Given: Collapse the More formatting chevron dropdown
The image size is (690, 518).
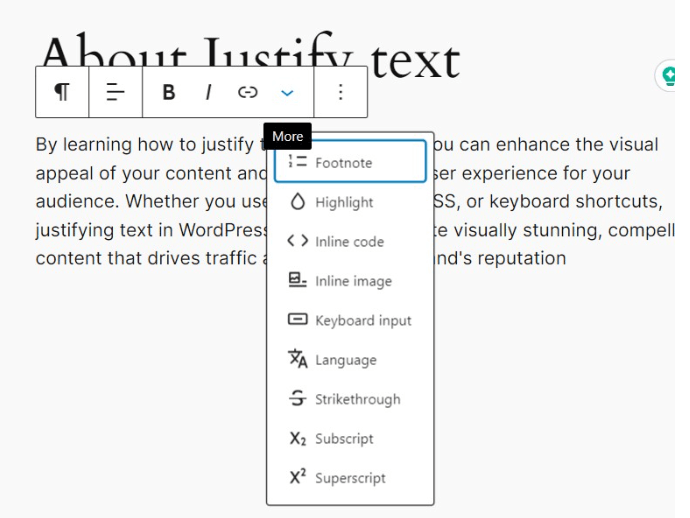Looking at the screenshot, I should tap(287, 92).
